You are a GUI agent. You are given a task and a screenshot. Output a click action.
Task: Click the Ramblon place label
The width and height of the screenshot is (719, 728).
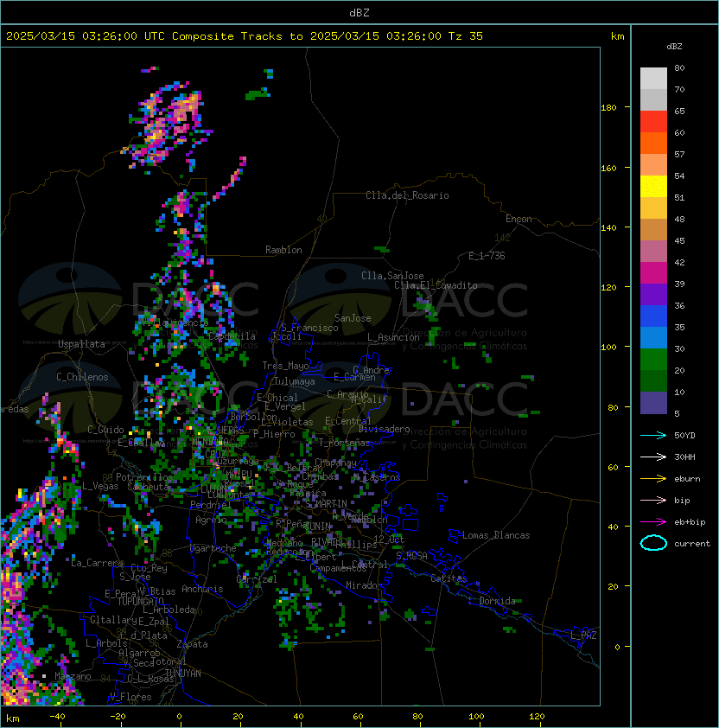pyautogui.click(x=283, y=250)
